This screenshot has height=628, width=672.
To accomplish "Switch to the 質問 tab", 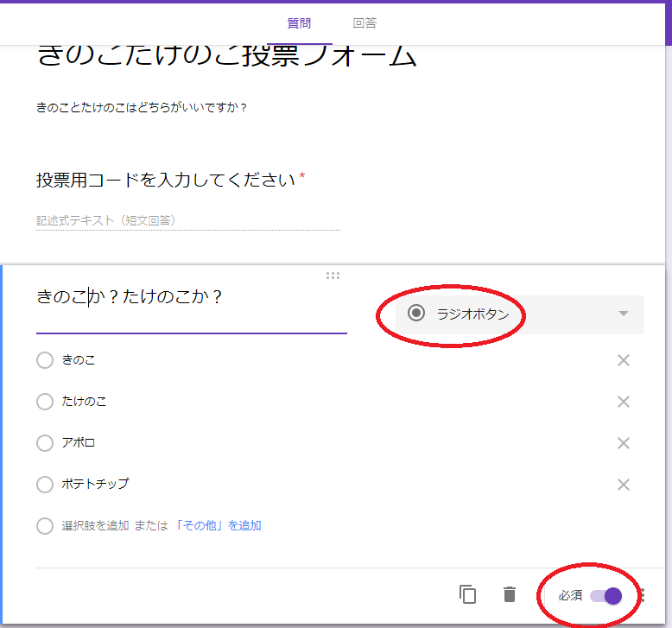I will pos(299,23).
